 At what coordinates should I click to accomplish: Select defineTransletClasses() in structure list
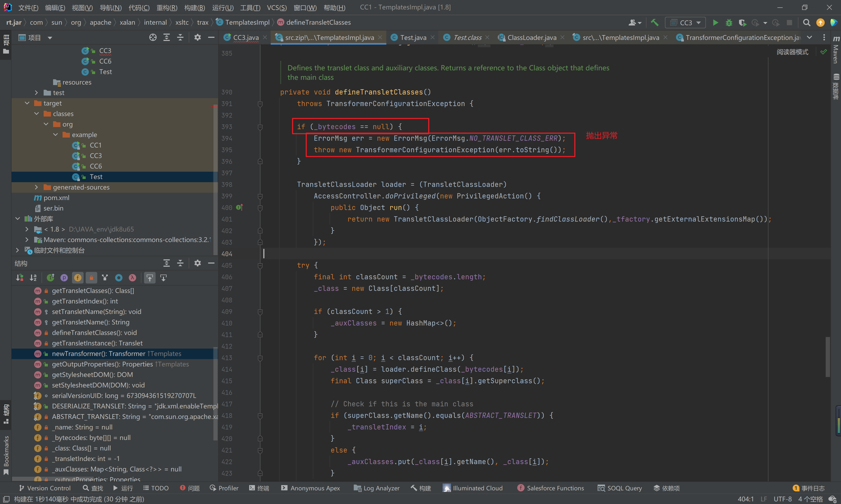[94, 333]
